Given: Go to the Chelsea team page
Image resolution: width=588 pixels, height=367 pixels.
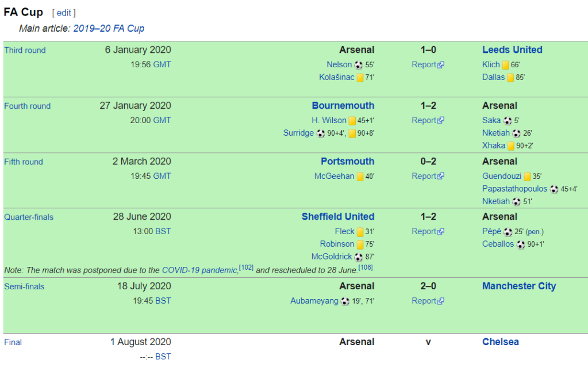Looking at the screenshot, I should [x=500, y=342].
